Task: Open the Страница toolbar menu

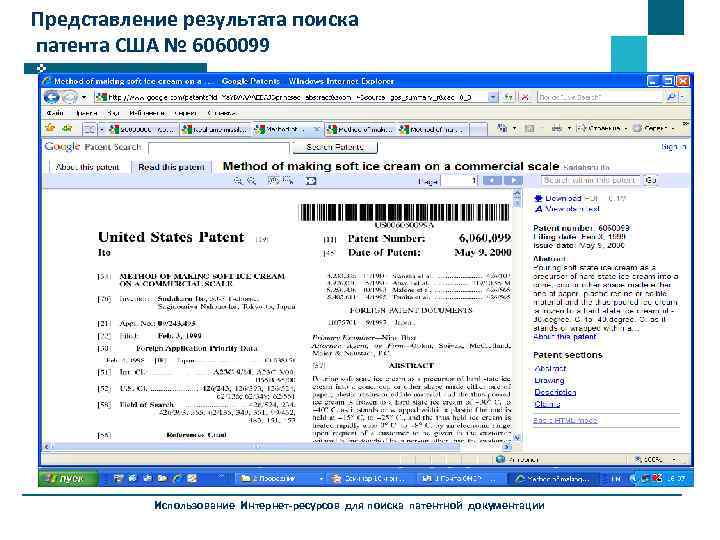Action: (602, 129)
